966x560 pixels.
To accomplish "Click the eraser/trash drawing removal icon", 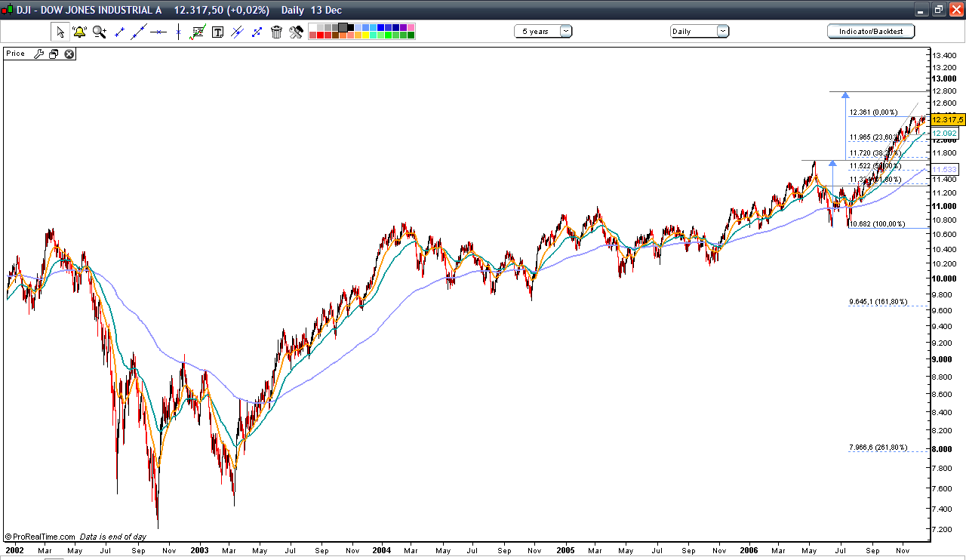I will (275, 32).
